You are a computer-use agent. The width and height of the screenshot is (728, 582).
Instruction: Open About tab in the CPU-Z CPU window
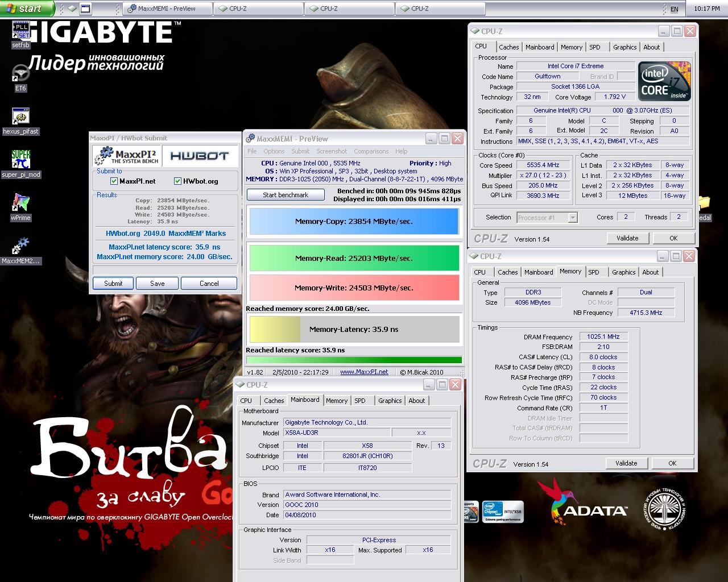(651, 47)
